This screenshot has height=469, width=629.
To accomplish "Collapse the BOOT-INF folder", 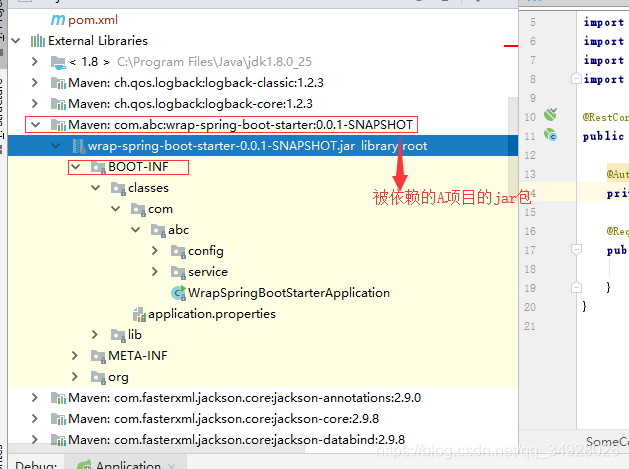I will (75, 167).
